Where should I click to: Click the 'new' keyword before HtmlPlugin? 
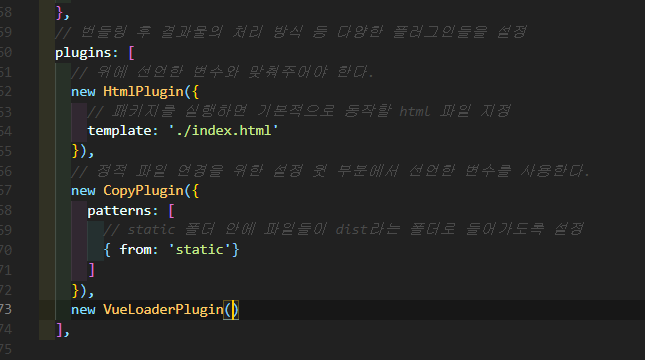pos(83,91)
